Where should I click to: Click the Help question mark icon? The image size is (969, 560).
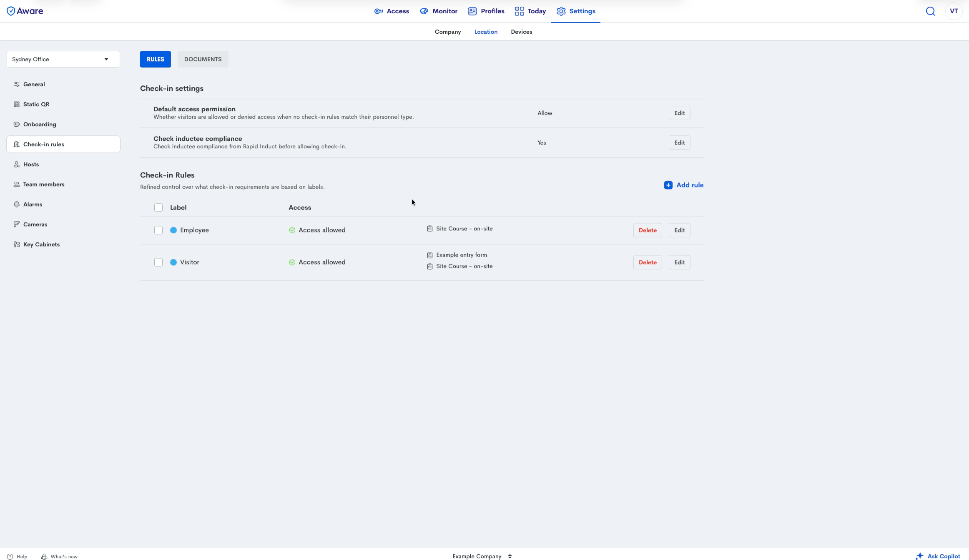[x=10, y=556]
